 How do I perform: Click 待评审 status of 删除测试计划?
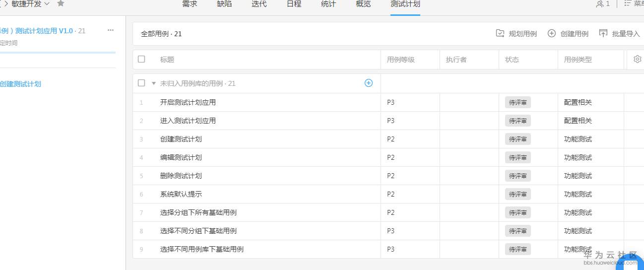[518, 176]
